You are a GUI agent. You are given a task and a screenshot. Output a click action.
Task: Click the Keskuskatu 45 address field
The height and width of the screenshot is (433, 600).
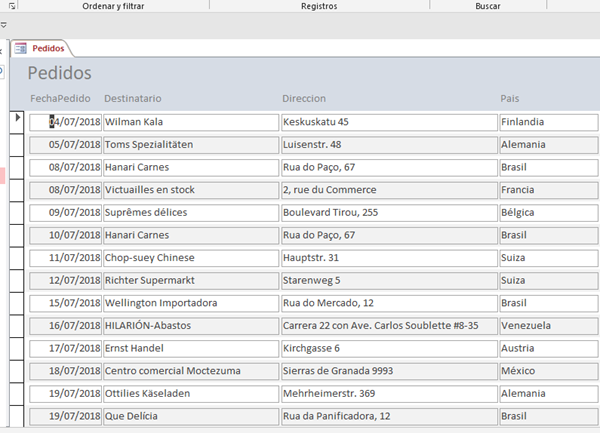pyautogui.click(x=389, y=122)
